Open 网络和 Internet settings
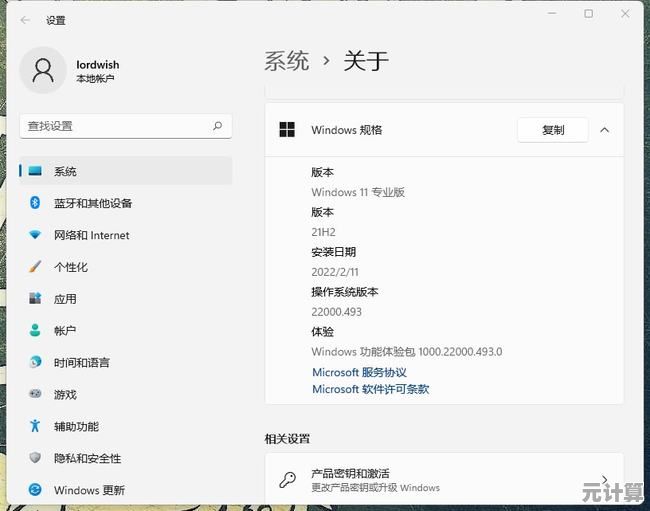The image size is (650, 511). tap(126, 235)
